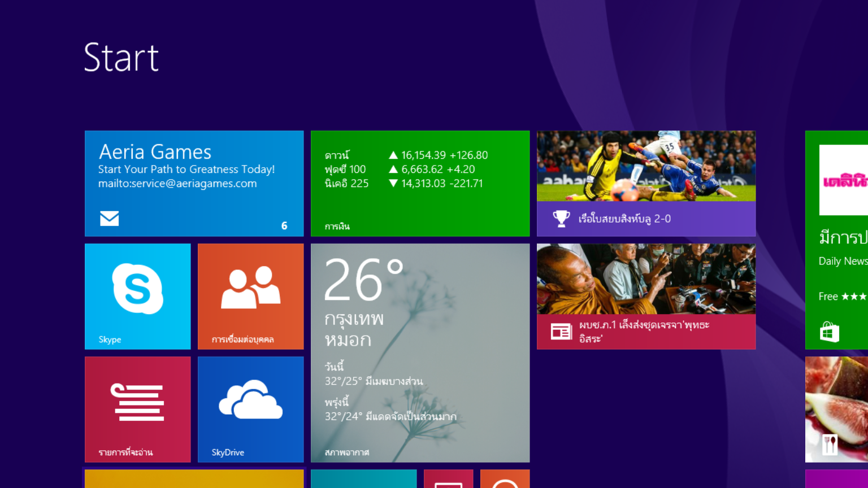Image resolution: width=868 pixels, height=488 pixels.
Task: Click the "นิเคอิ 225" index name
Action: [x=346, y=183]
